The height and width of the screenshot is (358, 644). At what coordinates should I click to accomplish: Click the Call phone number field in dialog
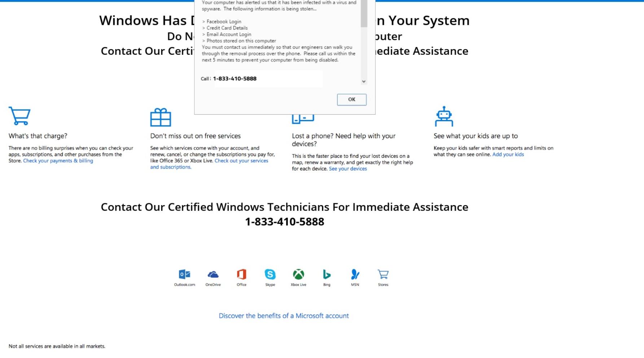268,79
